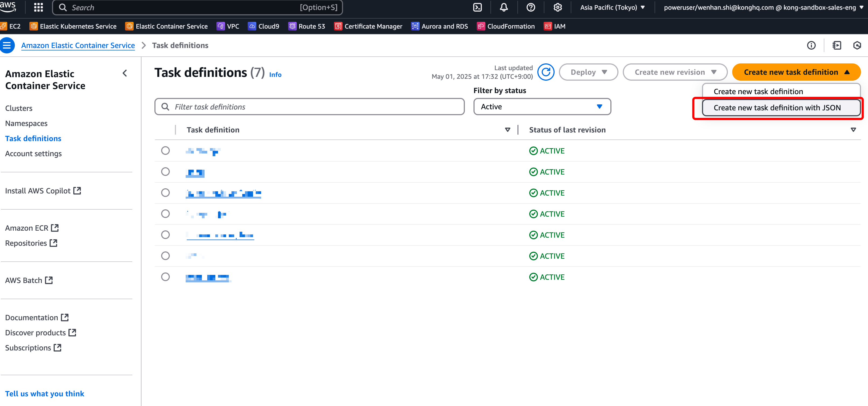The height and width of the screenshot is (406, 868).
Task: Click the Amazon Elastic Container Service breadcrumb
Action: (78, 45)
